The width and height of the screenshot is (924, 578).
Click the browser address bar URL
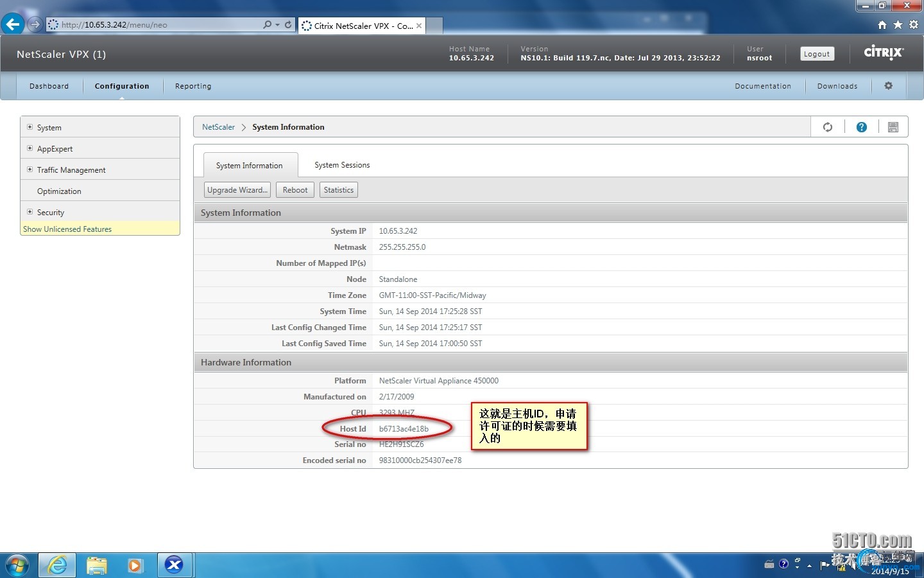(x=114, y=25)
